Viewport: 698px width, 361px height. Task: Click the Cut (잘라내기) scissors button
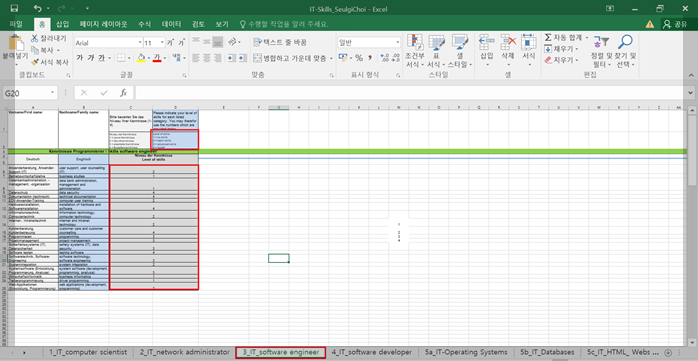click(x=49, y=39)
